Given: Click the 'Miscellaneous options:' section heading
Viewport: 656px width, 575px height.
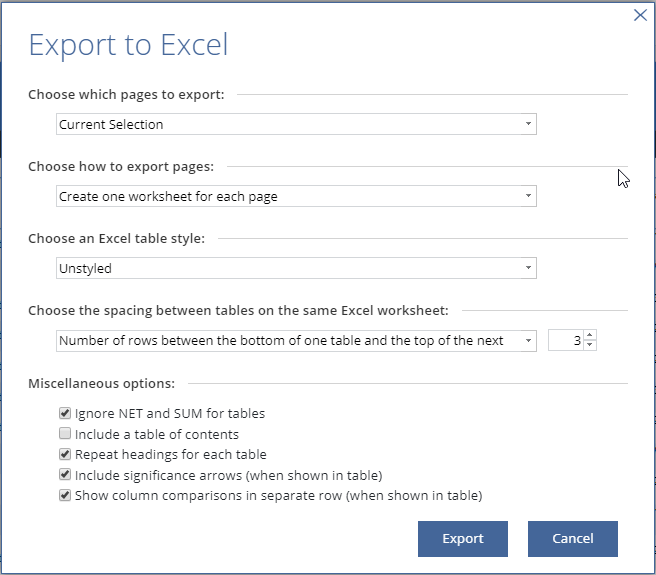Looking at the screenshot, I should 101,384.
